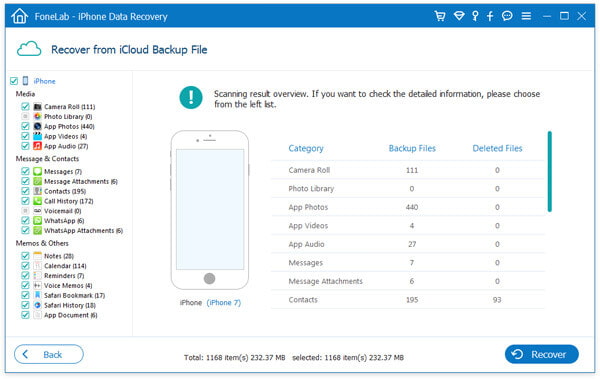Uncheck the Messages checkbox
The height and width of the screenshot is (379, 600).
click(25, 172)
